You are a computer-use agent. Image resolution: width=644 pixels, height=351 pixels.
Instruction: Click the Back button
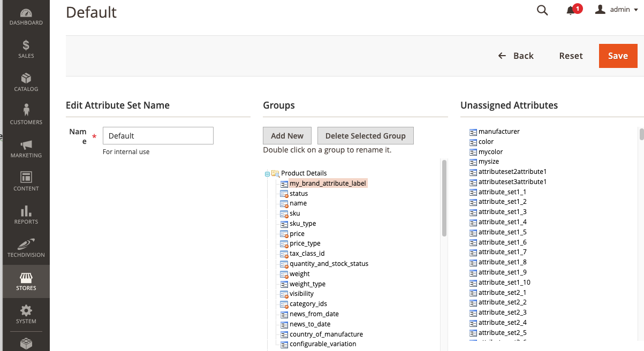516,56
